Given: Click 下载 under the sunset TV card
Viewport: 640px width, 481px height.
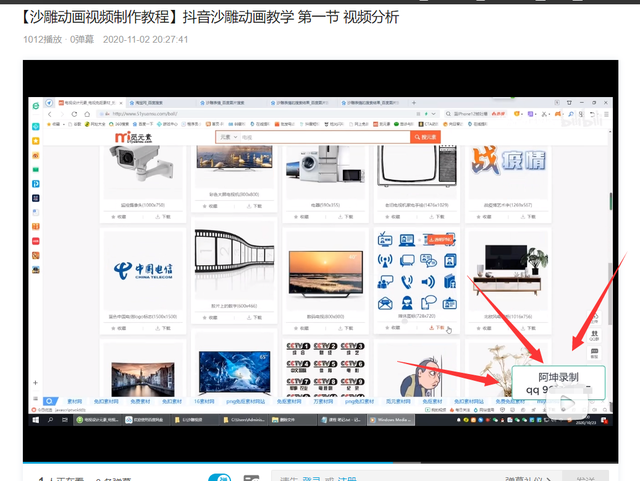Looking at the screenshot, I should pyautogui.click(x=345, y=328).
